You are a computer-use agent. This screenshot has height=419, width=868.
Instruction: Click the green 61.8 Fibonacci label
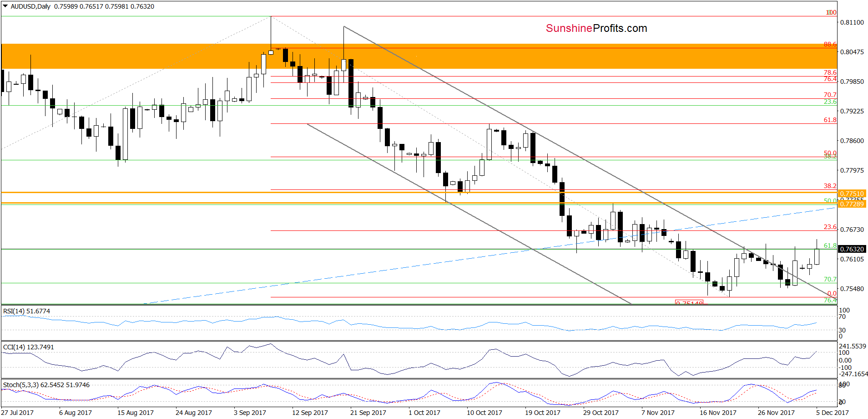pos(830,245)
